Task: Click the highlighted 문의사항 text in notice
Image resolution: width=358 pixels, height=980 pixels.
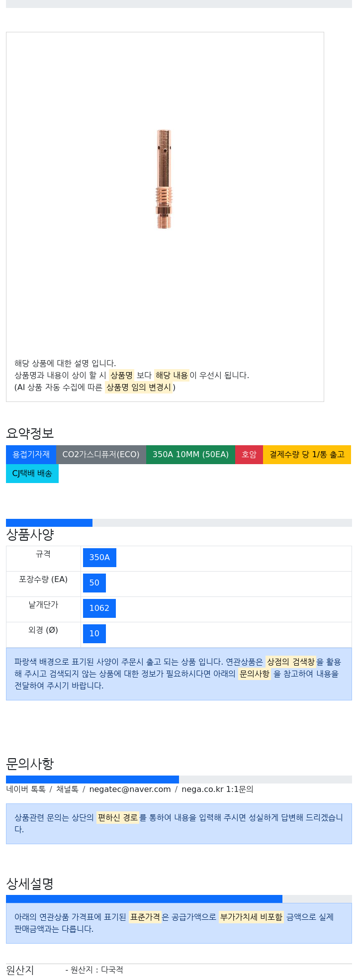Action: pyautogui.click(x=255, y=674)
